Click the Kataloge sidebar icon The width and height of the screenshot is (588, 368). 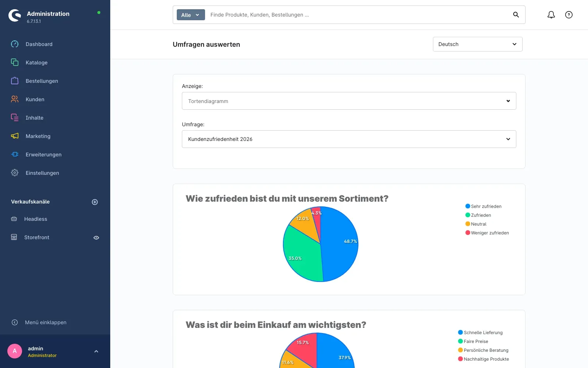point(15,63)
